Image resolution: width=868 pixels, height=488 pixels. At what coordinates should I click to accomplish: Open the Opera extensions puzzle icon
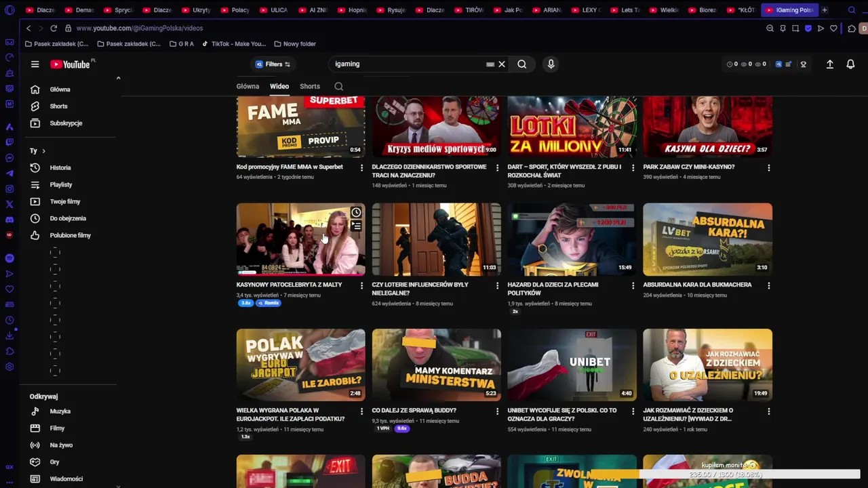pos(852,28)
